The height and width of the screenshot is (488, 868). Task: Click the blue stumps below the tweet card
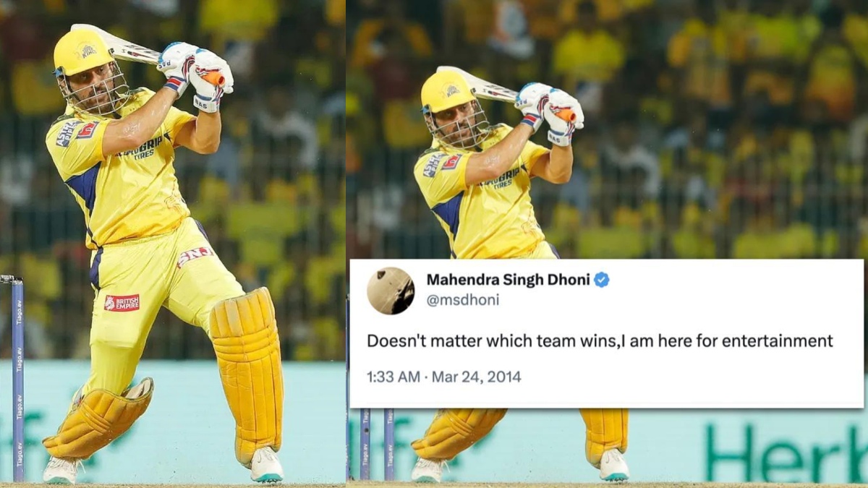point(377,444)
